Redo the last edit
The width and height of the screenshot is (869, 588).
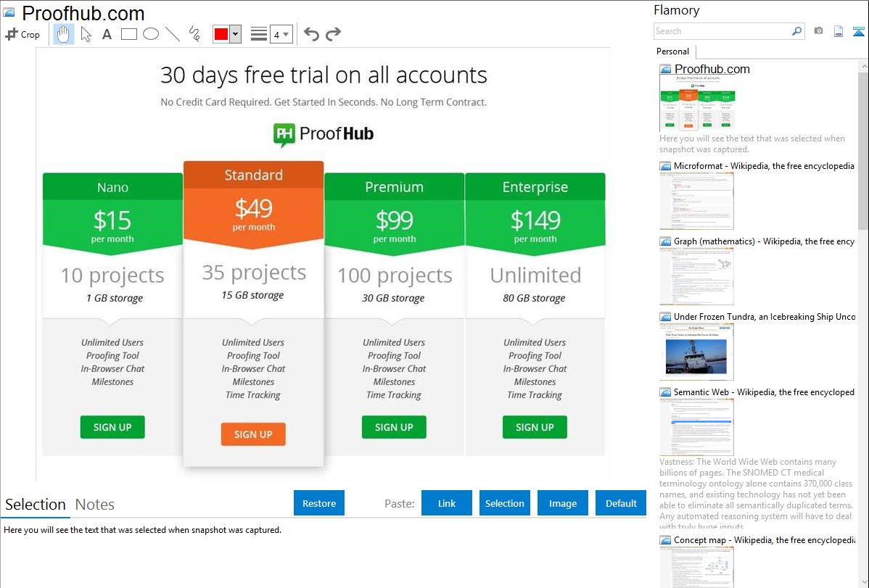point(333,34)
